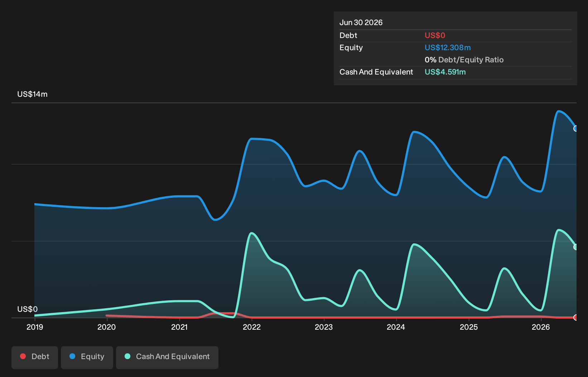Toggle Cash And Equivalent legend button
Screen dimensions: 588x377
point(167,357)
